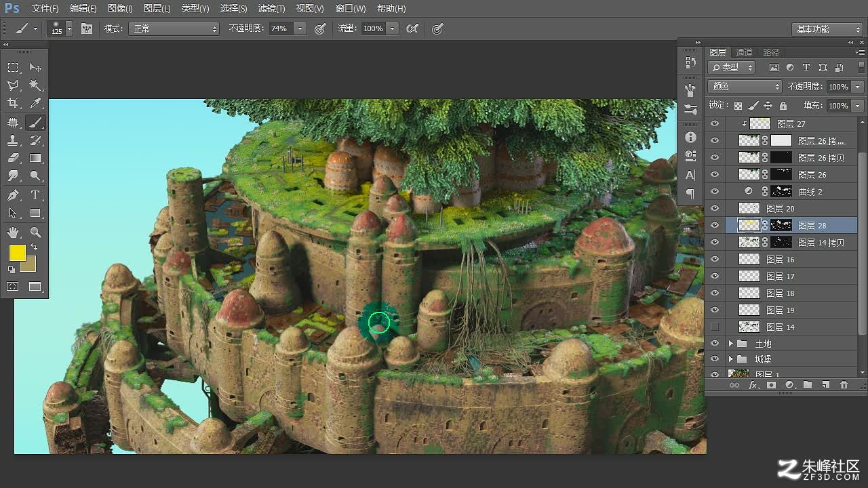Select the History Brush tool
Viewport: 868px width, 488px height.
[x=35, y=140]
